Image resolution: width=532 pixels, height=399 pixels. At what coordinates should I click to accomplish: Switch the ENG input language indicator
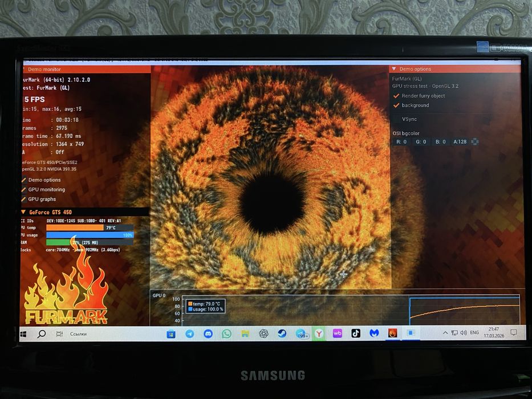pyautogui.click(x=474, y=333)
